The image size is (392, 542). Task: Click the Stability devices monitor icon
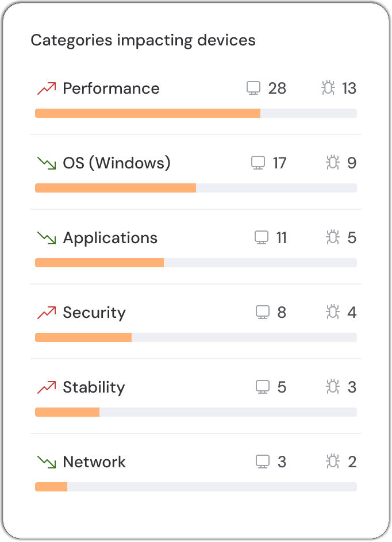[x=263, y=387]
